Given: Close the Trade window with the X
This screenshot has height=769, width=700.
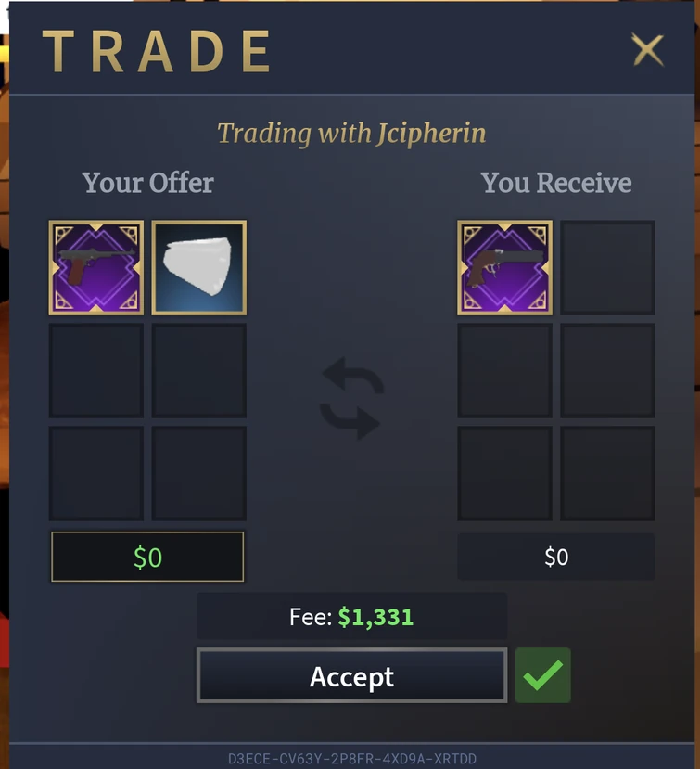Looking at the screenshot, I should point(647,49).
